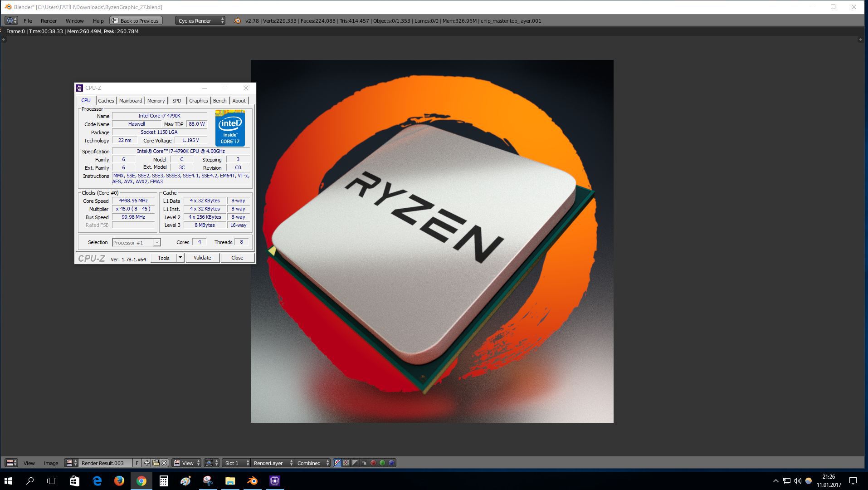Open image editor type selector at bottom
868x490 pixels.
pyautogui.click(x=11, y=463)
